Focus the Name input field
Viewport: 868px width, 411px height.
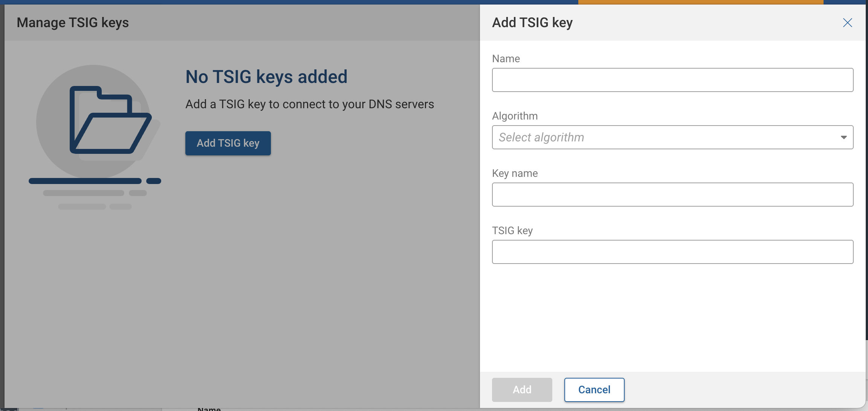(x=672, y=80)
